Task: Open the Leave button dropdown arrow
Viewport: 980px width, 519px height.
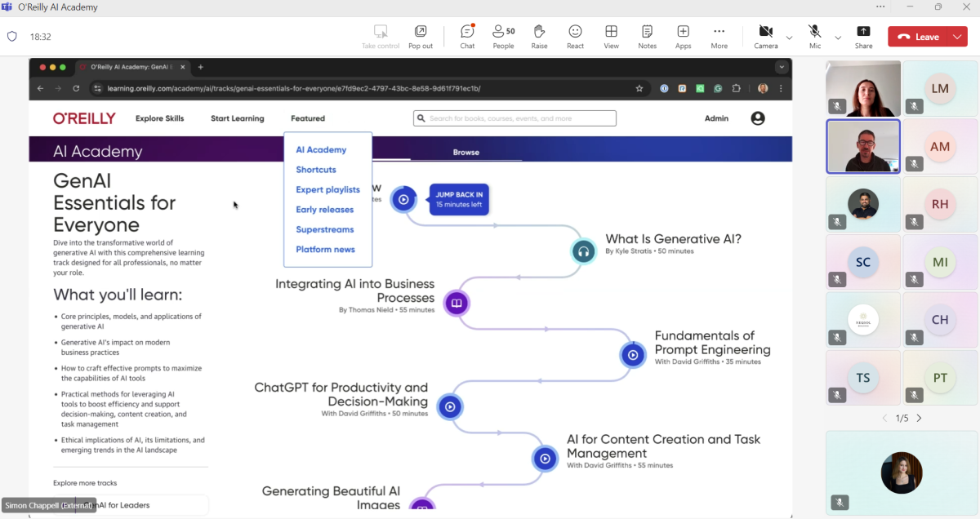Action: (x=957, y=37)
